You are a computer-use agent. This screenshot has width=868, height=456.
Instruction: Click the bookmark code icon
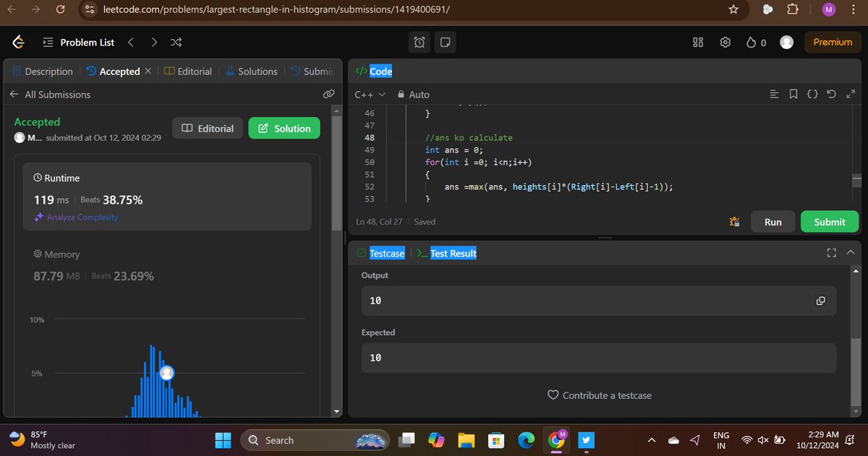[793, 95]
